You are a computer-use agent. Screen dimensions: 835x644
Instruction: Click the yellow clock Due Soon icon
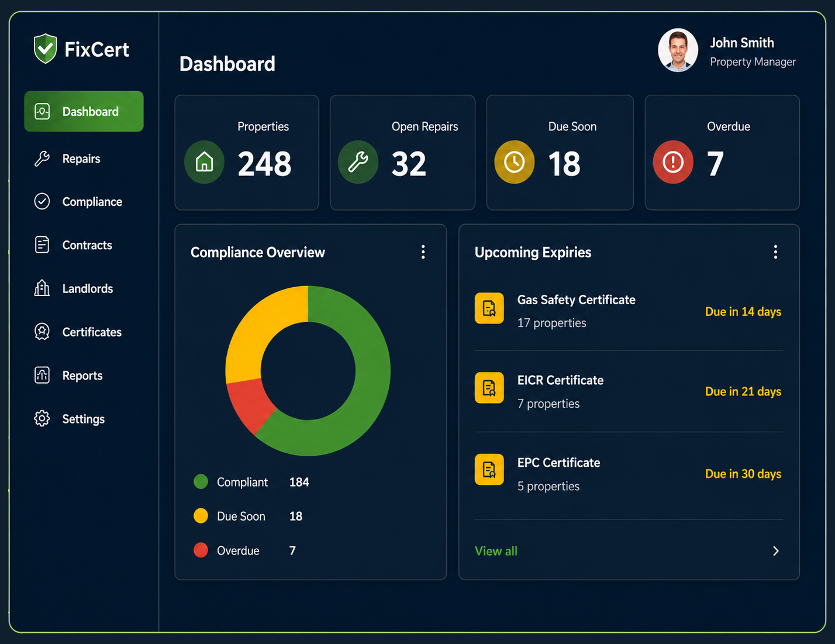(515, 162)
